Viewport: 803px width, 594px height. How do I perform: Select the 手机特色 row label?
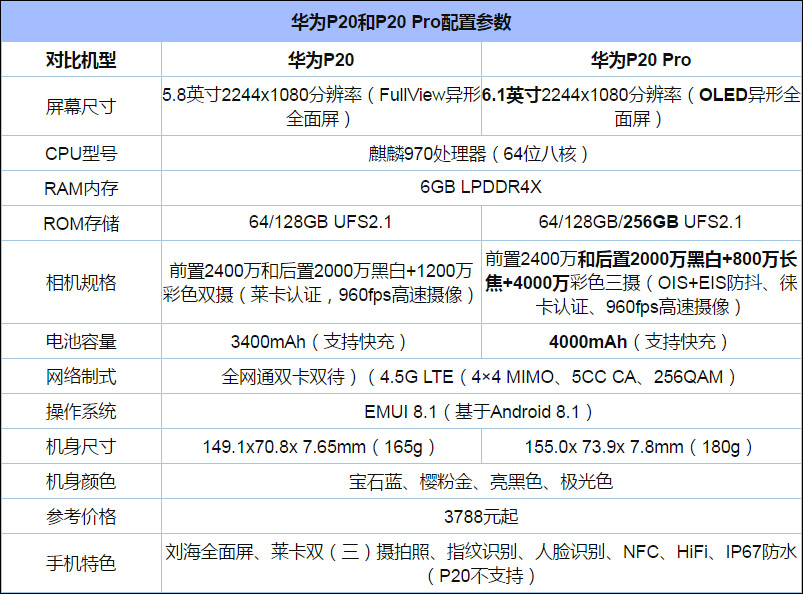[81, 563]
